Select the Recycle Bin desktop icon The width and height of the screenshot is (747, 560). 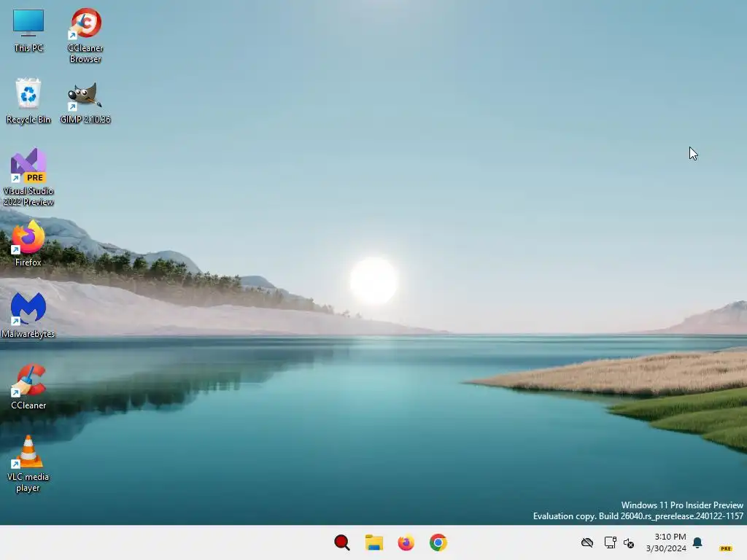pos(28,101)
